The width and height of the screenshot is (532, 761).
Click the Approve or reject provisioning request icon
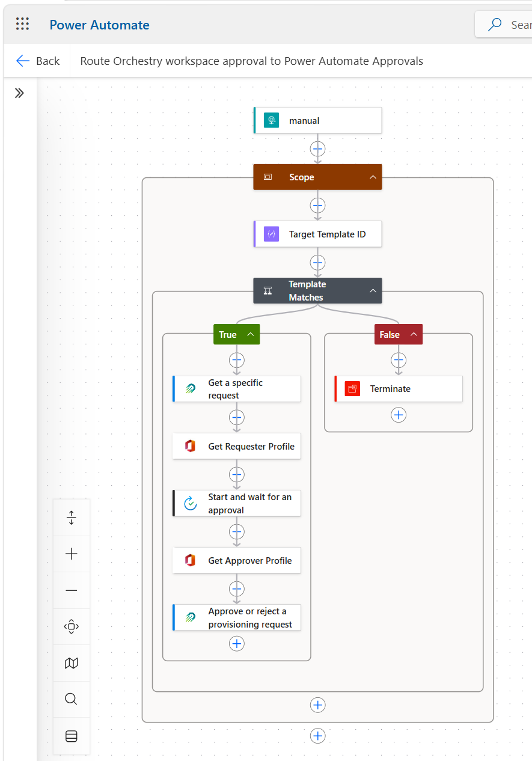(x=191, y=617)
